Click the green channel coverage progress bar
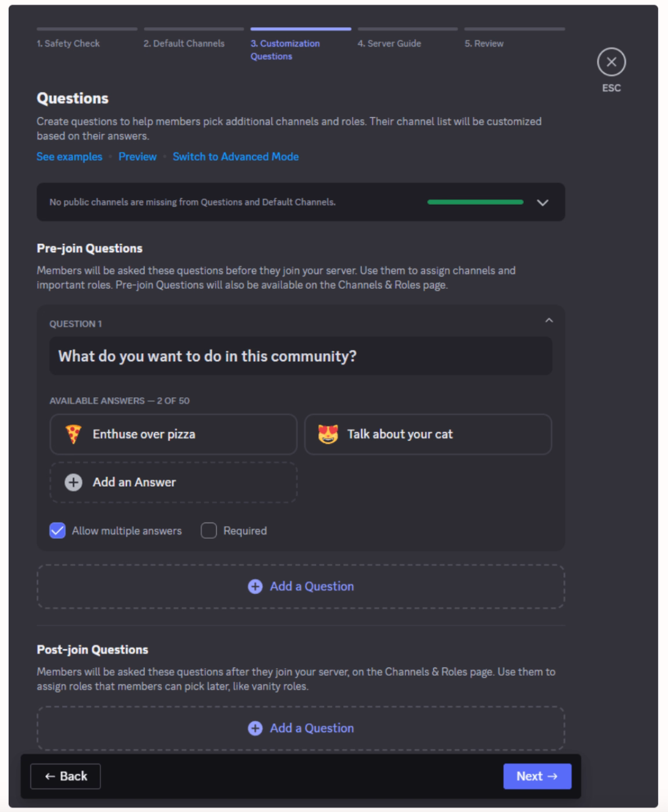 point(475,202)
